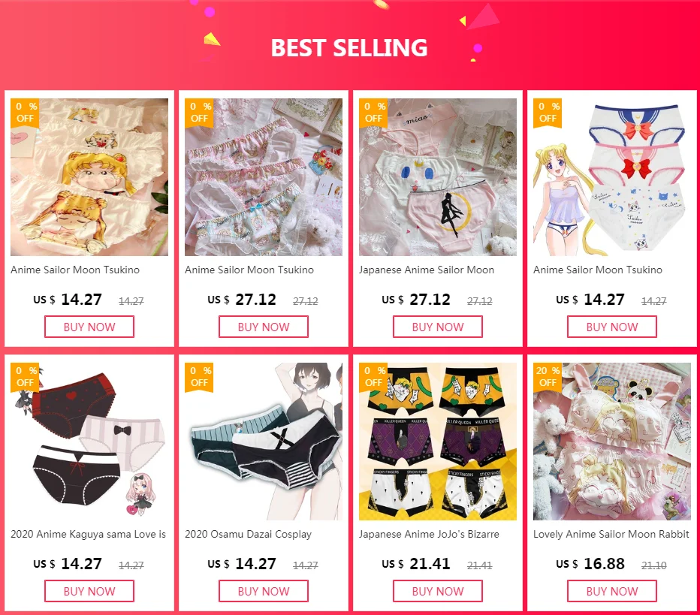The image size is (700, 615).
Task: Open the sailor collar bow panties image
Action: (x=612, y=177)
